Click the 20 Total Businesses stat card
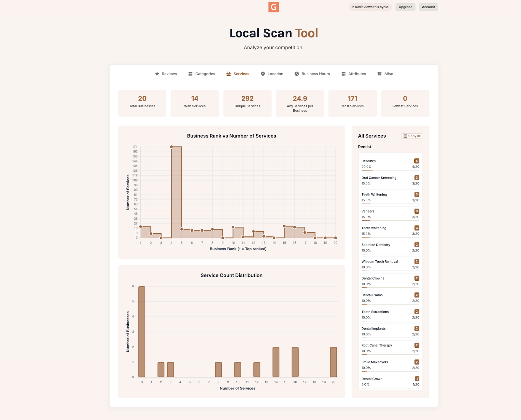 click(x=142, y=103)
